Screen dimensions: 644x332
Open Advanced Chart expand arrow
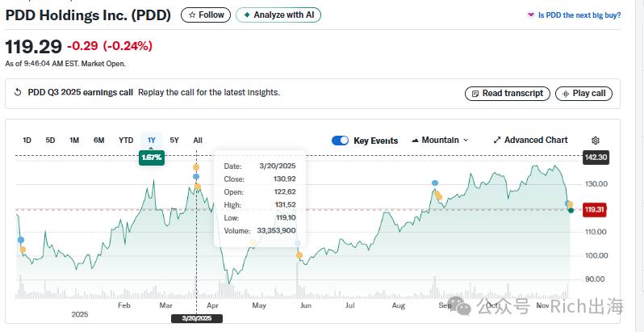coord(497,140)
